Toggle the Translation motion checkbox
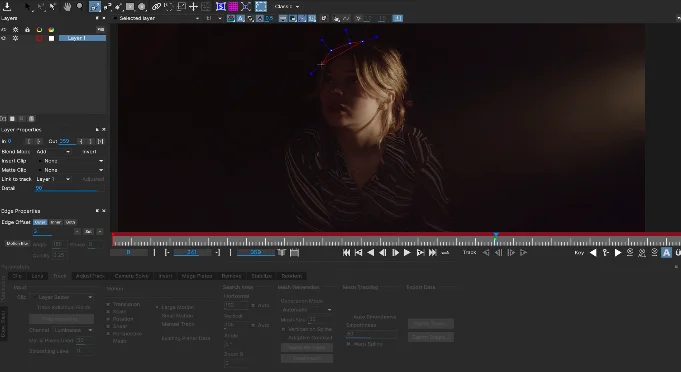681x372 pixels. pos(108,304)
